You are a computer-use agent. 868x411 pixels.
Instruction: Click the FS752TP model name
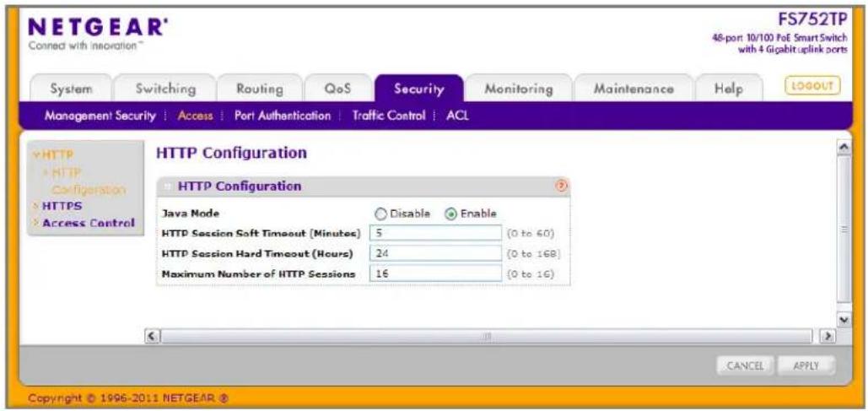click(x=812, y=19)
